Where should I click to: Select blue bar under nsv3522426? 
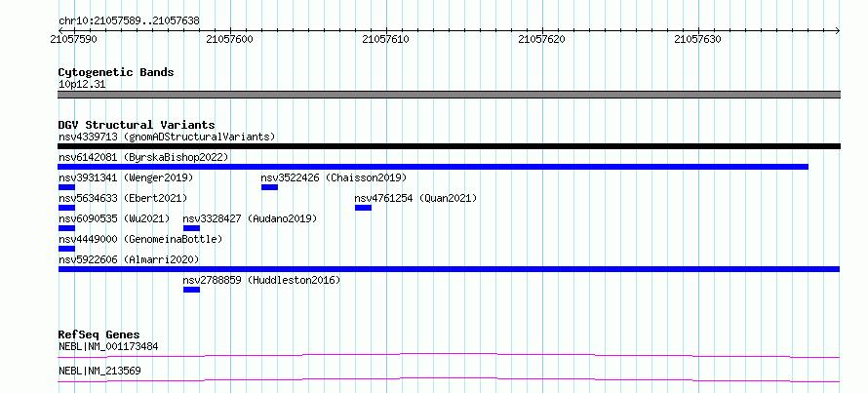(x=269, y=187)
